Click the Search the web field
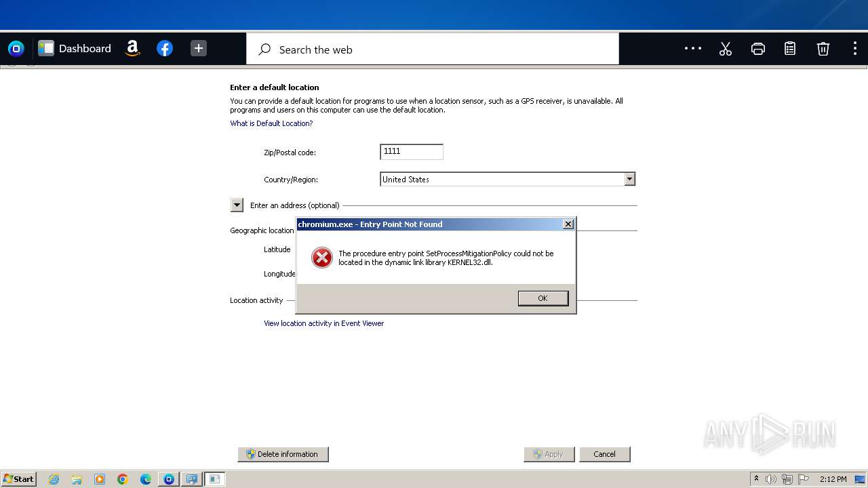 (433, 49)
